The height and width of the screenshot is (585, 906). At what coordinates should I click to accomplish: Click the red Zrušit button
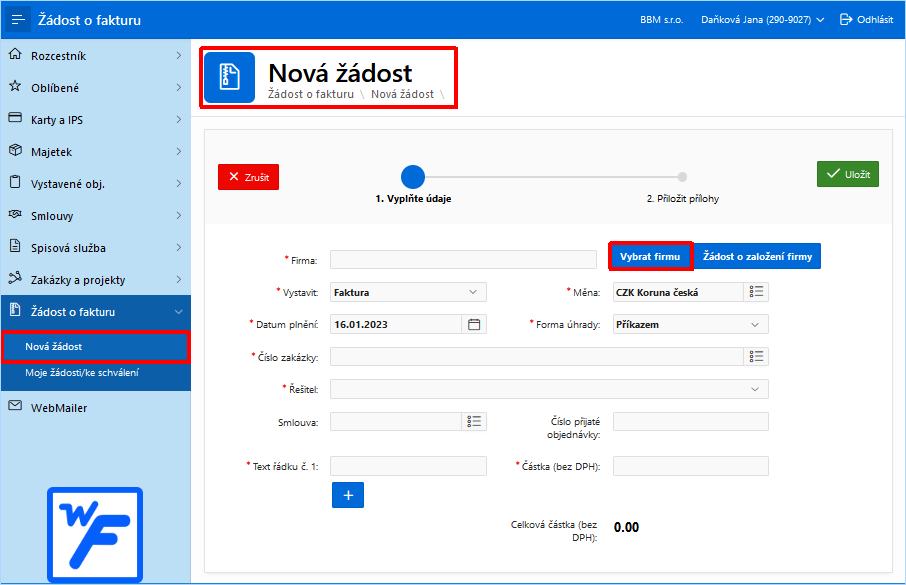click(248, 177)
